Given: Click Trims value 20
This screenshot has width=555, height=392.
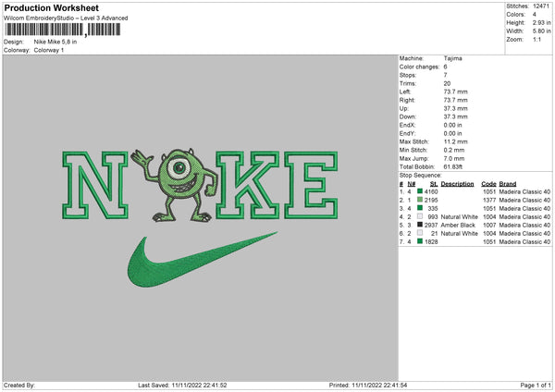Looking at the screenshot, I should tap(447, 83).
